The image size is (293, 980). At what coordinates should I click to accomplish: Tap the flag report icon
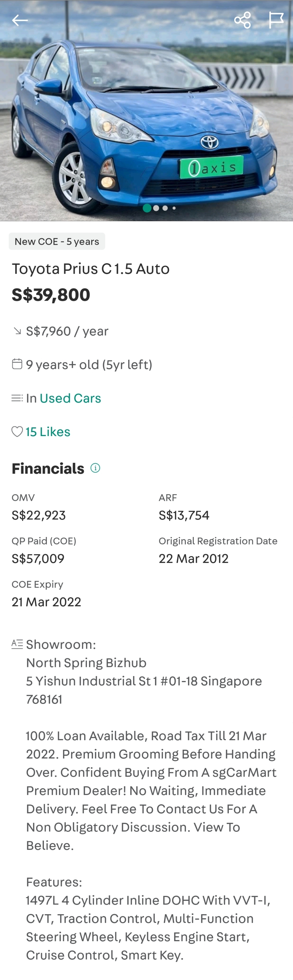point(276,20)
